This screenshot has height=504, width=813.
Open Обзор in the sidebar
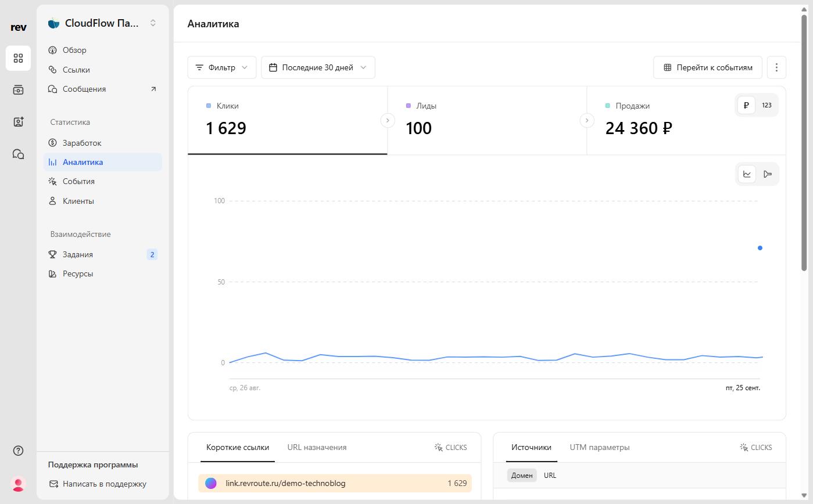tap(103, 50)
